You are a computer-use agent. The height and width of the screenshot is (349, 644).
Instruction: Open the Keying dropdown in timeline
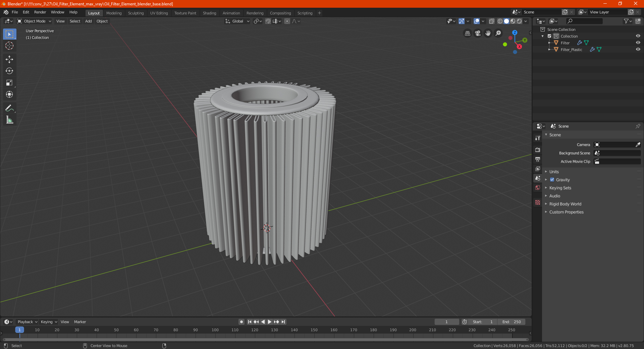click(49, 322)
